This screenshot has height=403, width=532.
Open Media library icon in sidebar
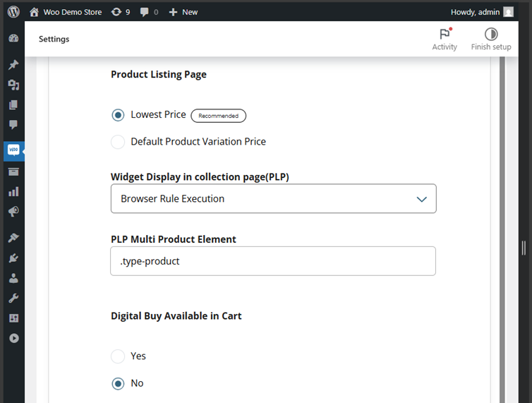tap(13, 85)
